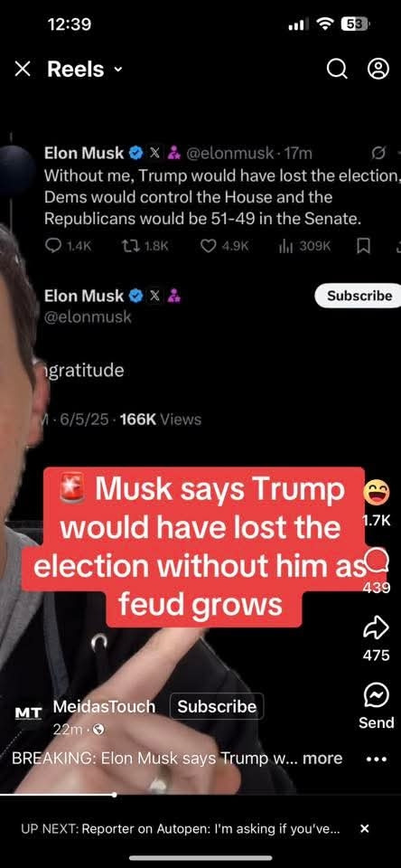Tap the public globe visibility icon

click(98, 730)
